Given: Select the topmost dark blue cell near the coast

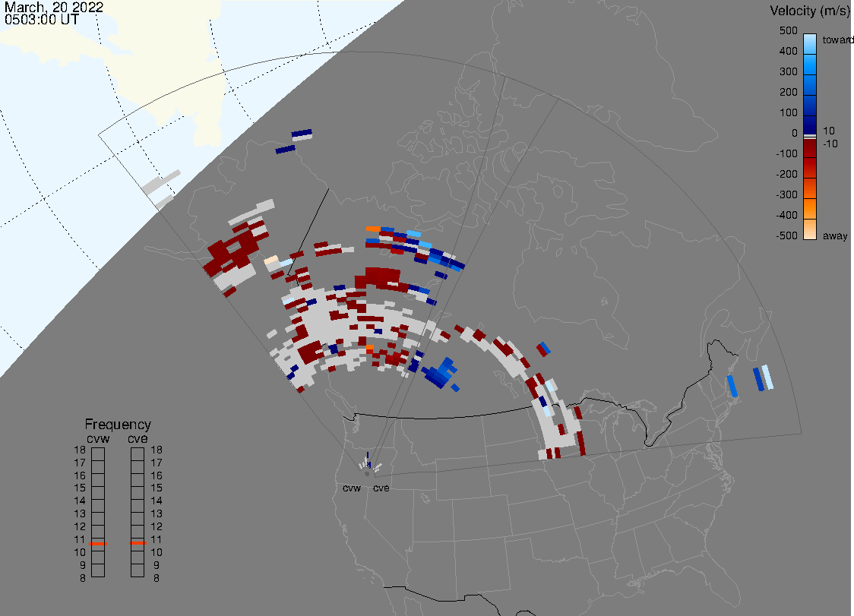Looking at the screenshot, I should pos(302,134).
